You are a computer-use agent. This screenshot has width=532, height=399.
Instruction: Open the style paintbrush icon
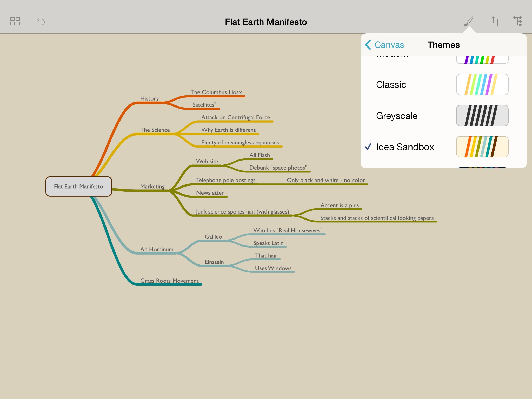pyautogui.click(x=468, y=21)
